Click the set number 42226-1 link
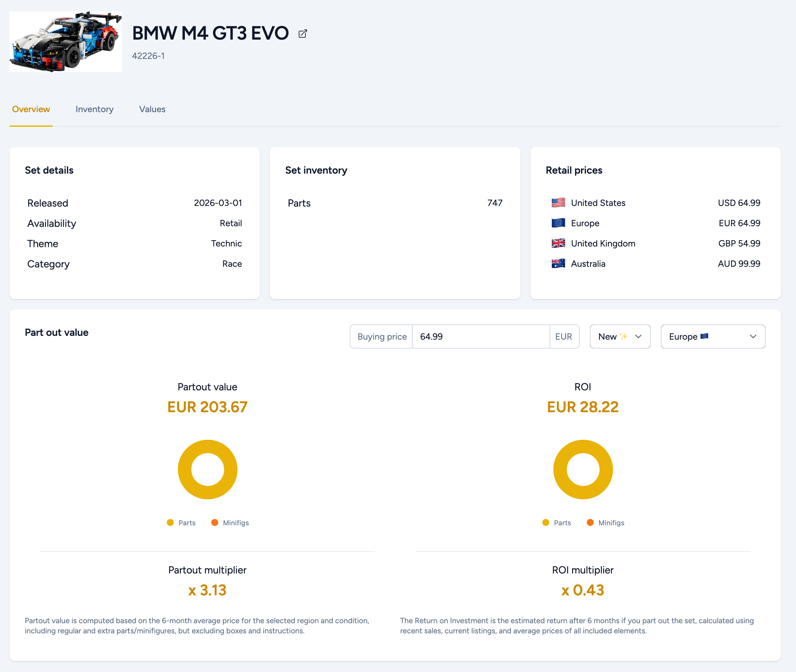This screenshot has height=672, width=796. [x=148, y=56]
